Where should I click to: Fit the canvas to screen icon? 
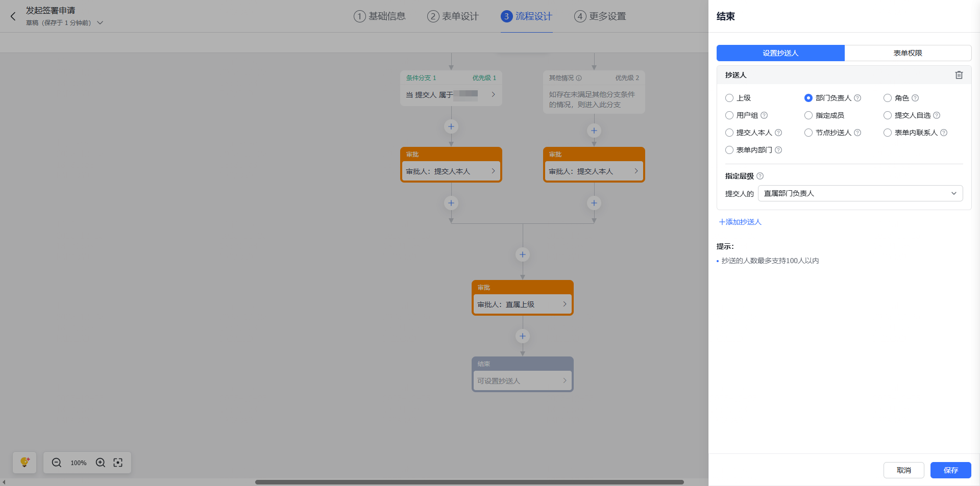click(118, 463)
